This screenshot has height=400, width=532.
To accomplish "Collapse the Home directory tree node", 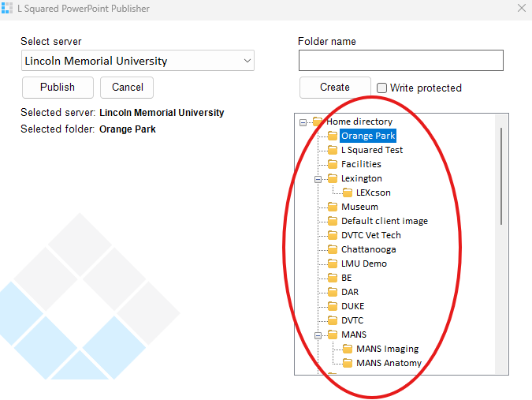I will [303, 122].
